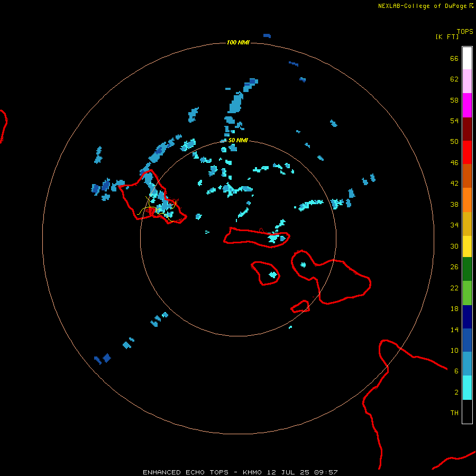Image resolution: width=476 pixels, height=476 pixels.
Task: Select the white legend color swatch
Action: (467, 58)
